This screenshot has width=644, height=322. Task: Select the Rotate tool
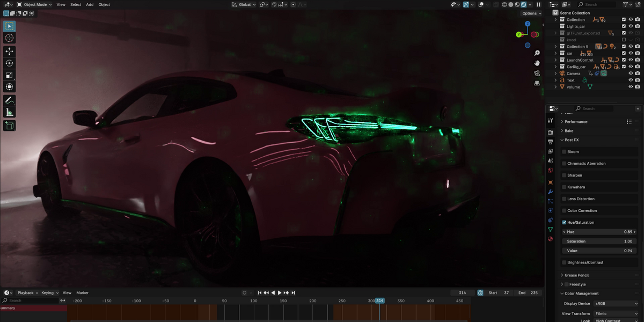click(x=9, y=63)
